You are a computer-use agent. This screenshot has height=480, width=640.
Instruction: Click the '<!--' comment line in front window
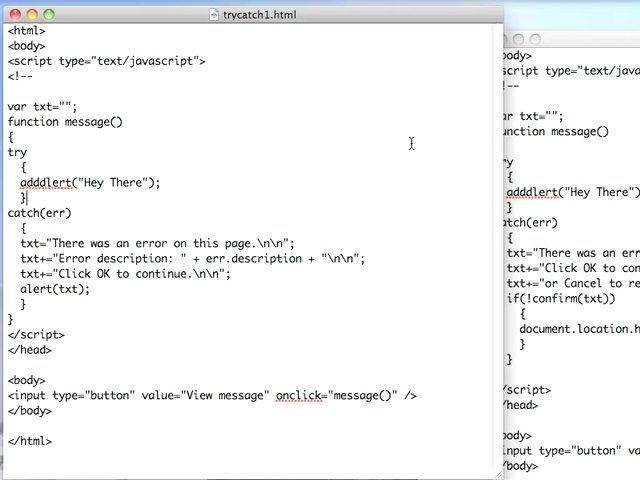[x=20, y=76]
